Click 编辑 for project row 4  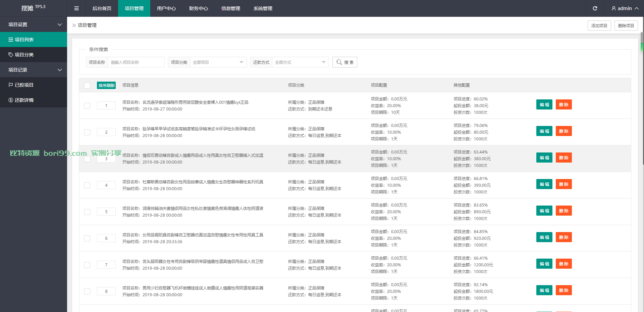(x=544, y=184)
